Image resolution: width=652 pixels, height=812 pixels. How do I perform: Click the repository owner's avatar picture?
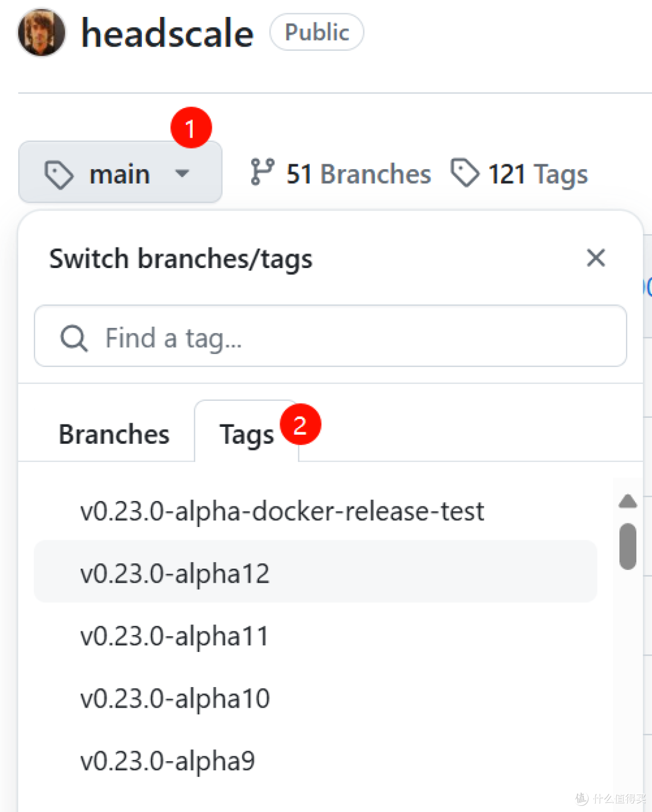coord(40,33)
